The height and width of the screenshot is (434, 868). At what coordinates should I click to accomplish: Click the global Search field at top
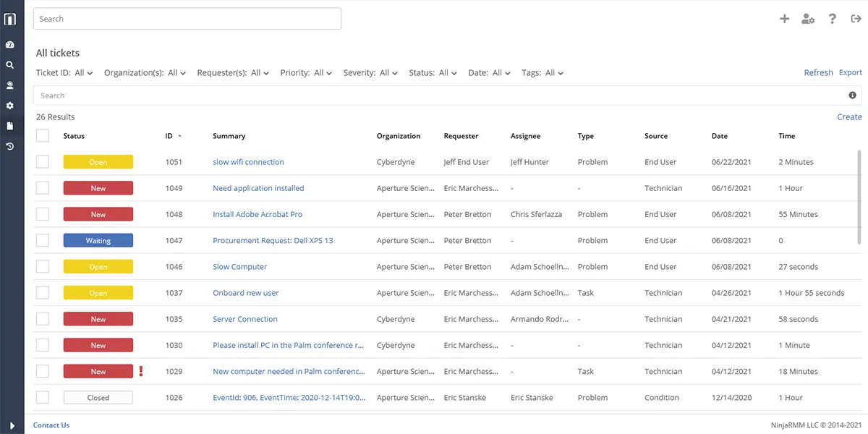point(187,19)
